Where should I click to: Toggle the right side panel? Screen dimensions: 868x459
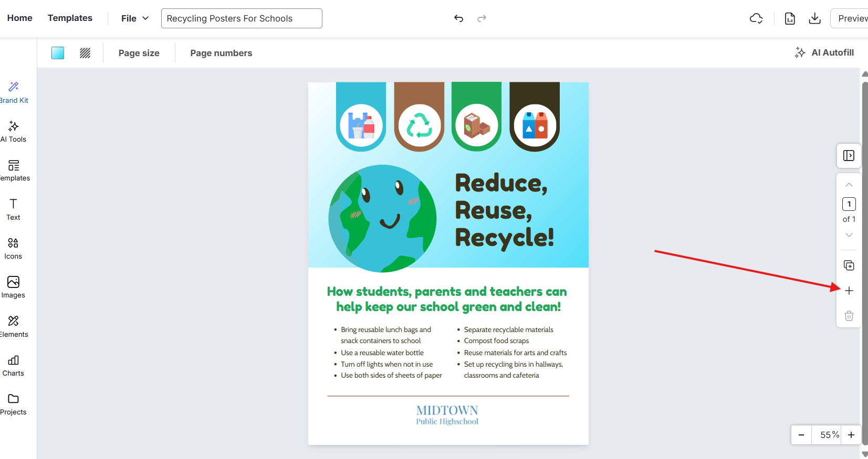pos(849,156)
